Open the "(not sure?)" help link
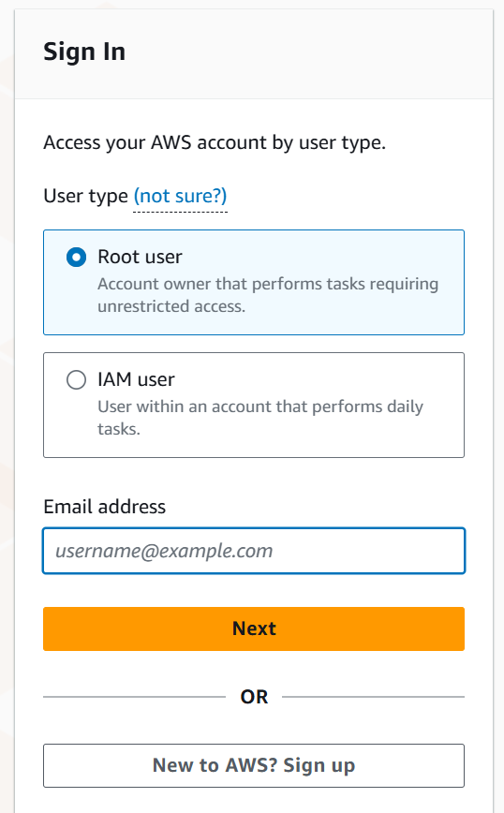 pos(181,196)
